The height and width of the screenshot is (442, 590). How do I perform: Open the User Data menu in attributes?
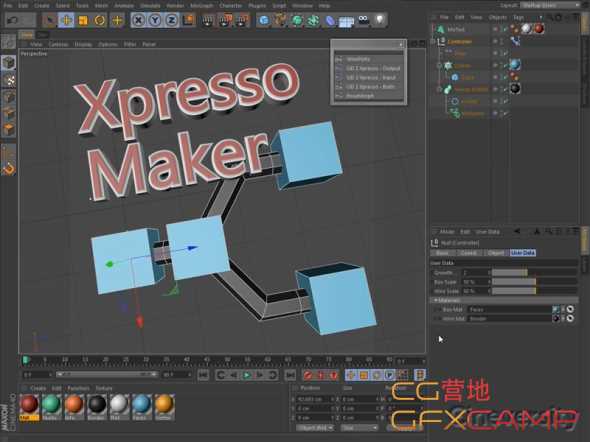pyautogui.click(x=487, y=232)
